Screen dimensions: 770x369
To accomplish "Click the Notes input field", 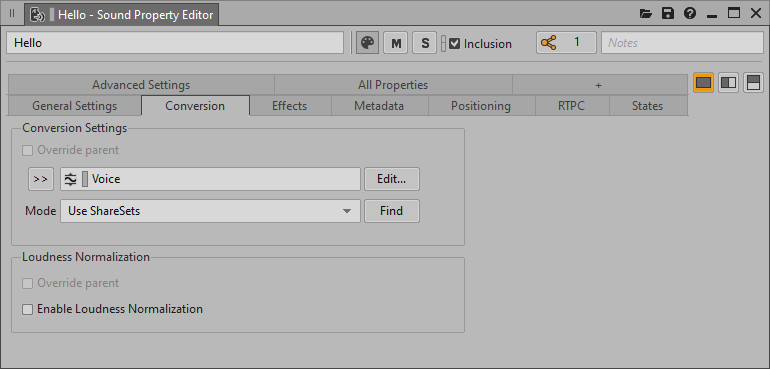I will pyautogui.click(x=682, y=43).
